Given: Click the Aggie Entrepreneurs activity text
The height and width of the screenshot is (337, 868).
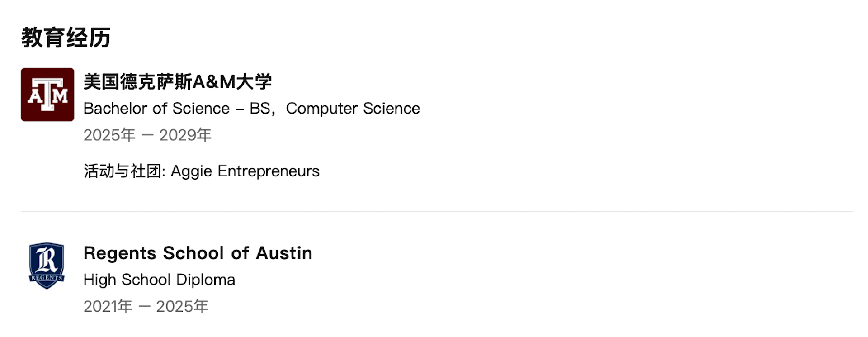Looking at the screenshot, I should tap(245, 171).
